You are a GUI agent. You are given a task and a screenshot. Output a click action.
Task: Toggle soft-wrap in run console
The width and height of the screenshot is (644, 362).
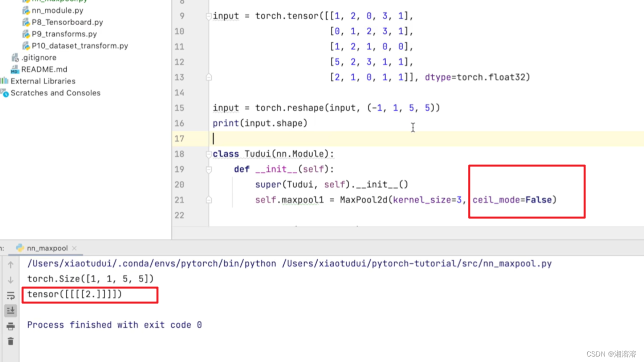pyautogui.click(x=10, y=295)
